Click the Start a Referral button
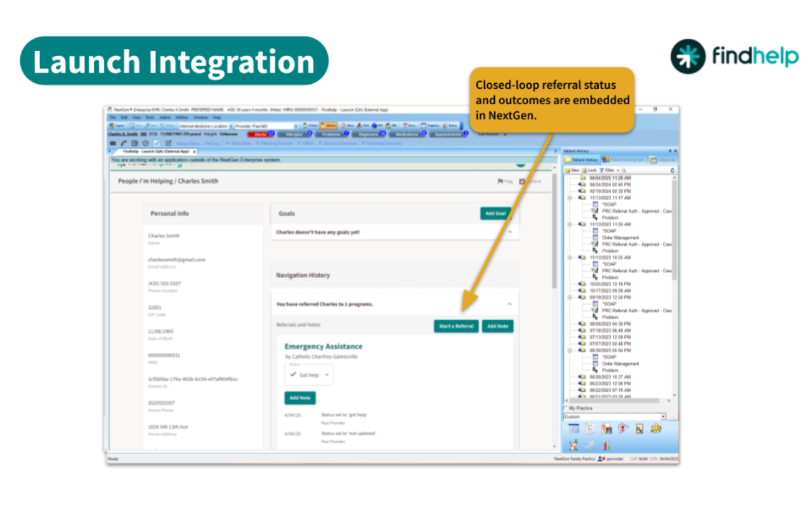This screenshot has width=812, height=508. pyautogui.click(x=456, y=326)
